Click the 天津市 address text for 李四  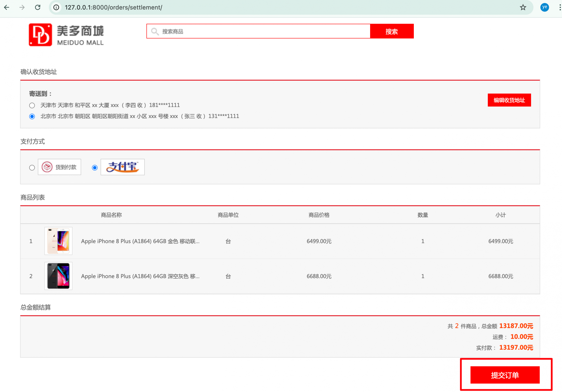[110, 105]
